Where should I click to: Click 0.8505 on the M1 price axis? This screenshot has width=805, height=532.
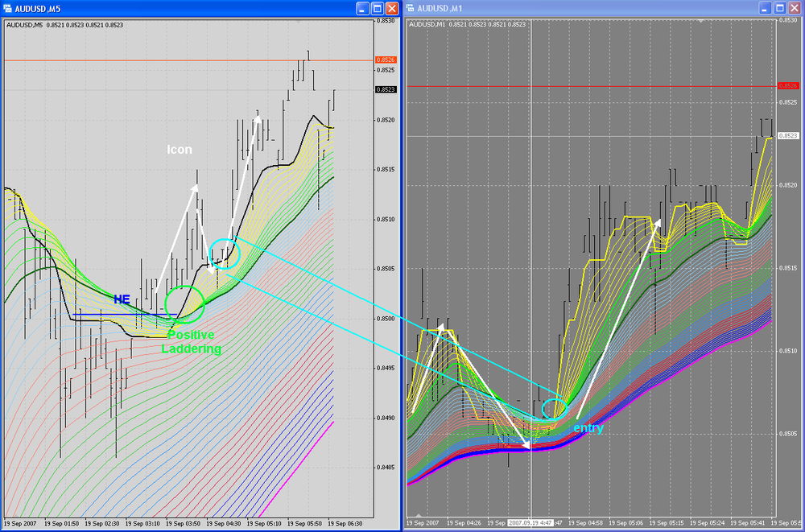click(x=788, y=433)
